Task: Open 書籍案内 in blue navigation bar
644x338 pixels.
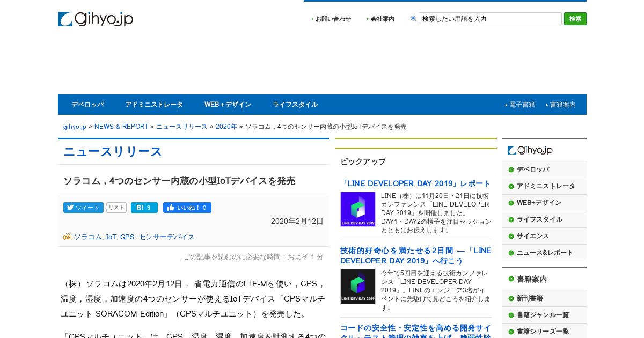Action: pyautogui.click(x=562, y=105)
